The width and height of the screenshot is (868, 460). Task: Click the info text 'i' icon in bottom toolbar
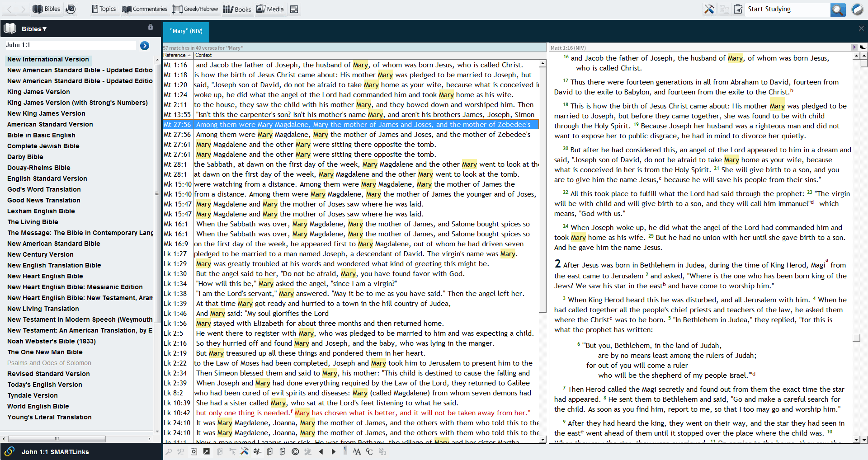pos(258,451)
